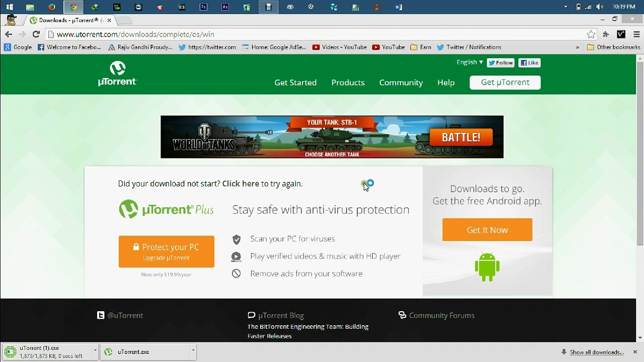Click the Get It Now button

487,230
